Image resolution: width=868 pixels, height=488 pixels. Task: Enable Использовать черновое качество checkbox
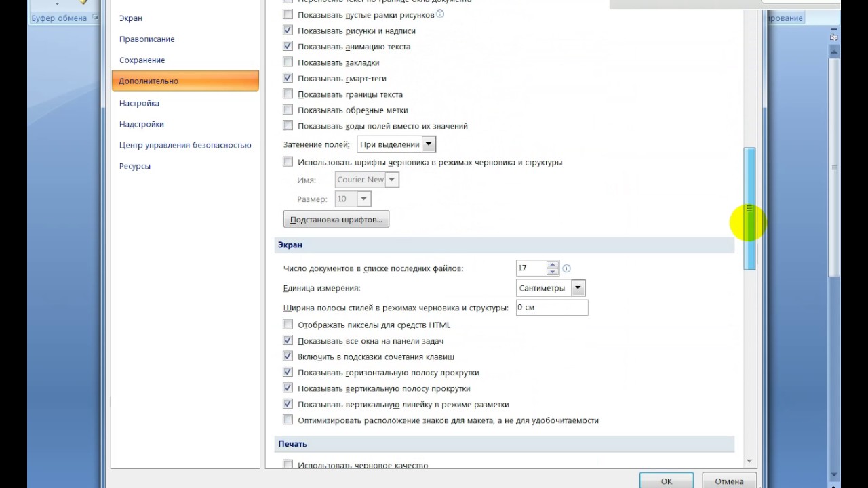[288, 465]
